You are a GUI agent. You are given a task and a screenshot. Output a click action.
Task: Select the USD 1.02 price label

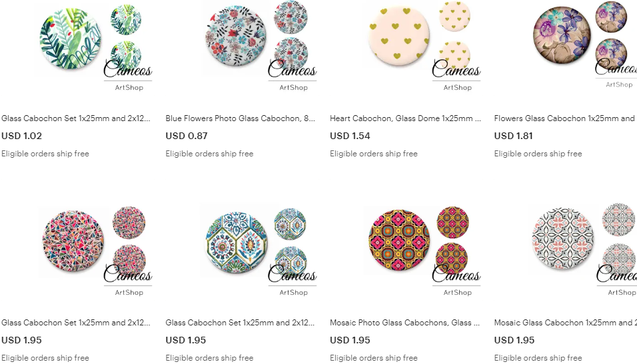click(21, 136)
